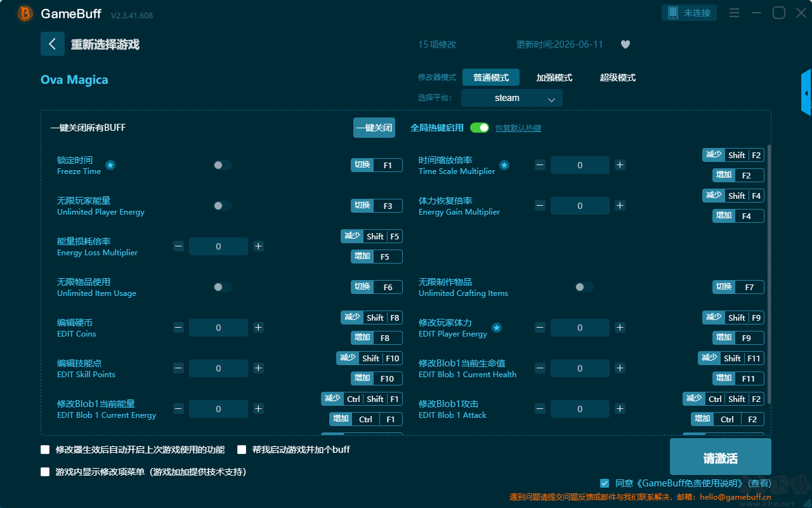Decrease Energy Gain Multiplier value
Image resolution: width=812 pixels, height=508 pixels.
pyautogui.click(x=540, y=206)
